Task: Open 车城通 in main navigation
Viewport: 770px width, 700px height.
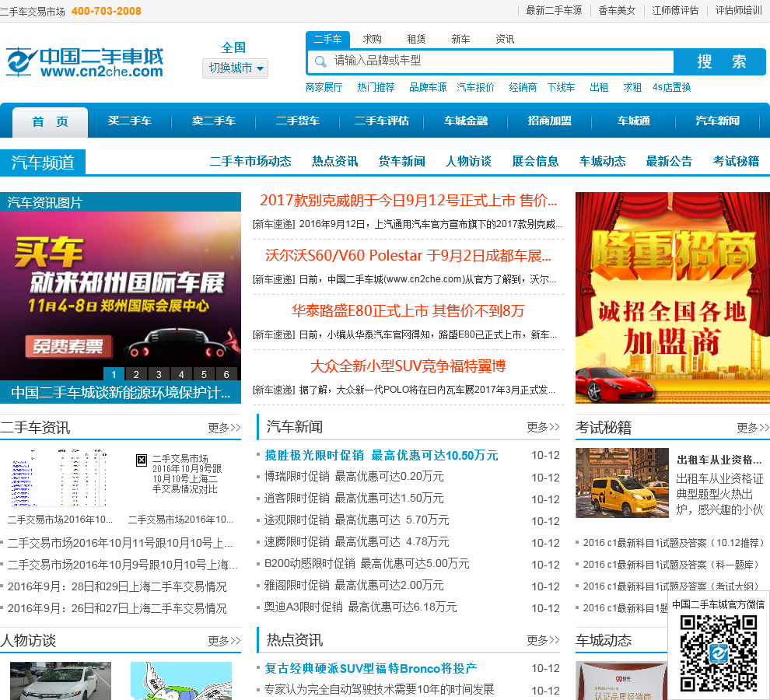Action: (x=633, y=121)
